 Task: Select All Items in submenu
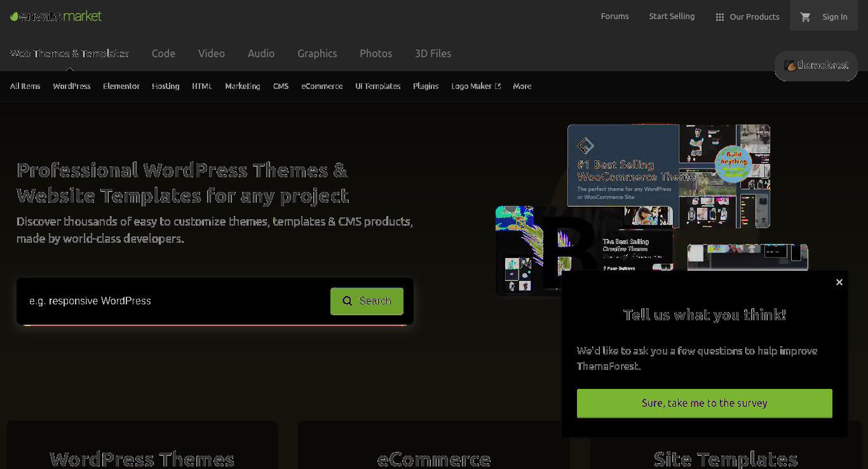click(x=25, y=86)
